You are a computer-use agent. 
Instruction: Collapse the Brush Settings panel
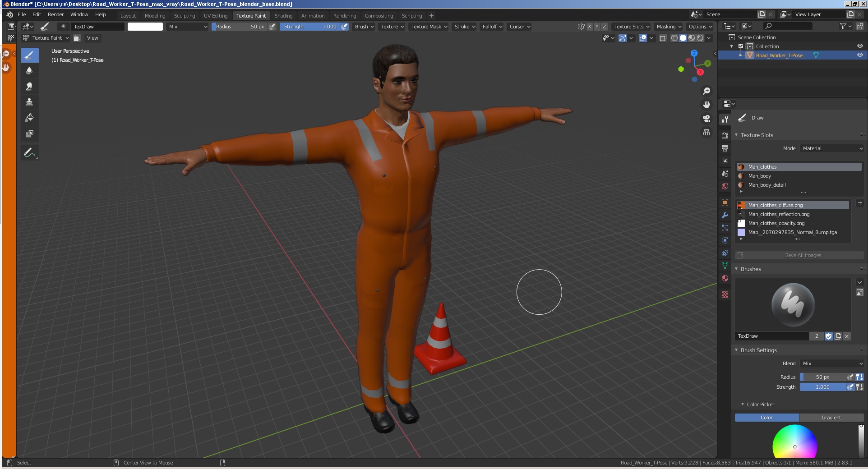[x=736, y=350]
